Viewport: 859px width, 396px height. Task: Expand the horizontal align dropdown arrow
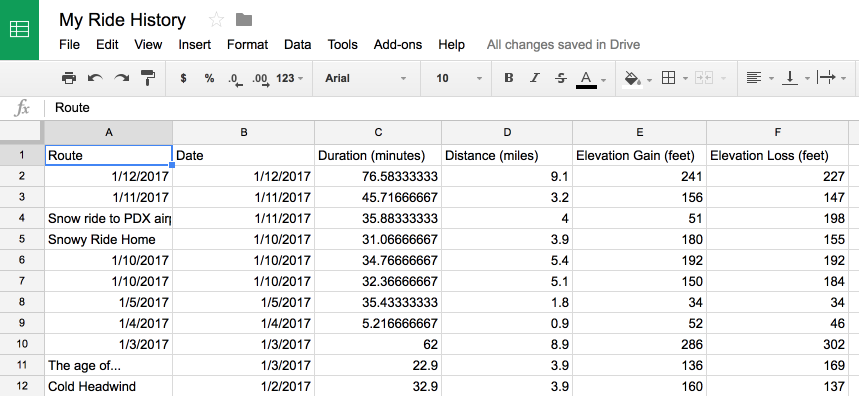771,79
